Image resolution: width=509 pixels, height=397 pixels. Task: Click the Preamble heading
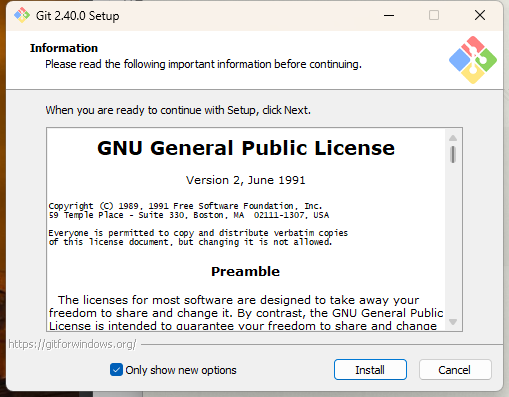click(x=246, y=271)
